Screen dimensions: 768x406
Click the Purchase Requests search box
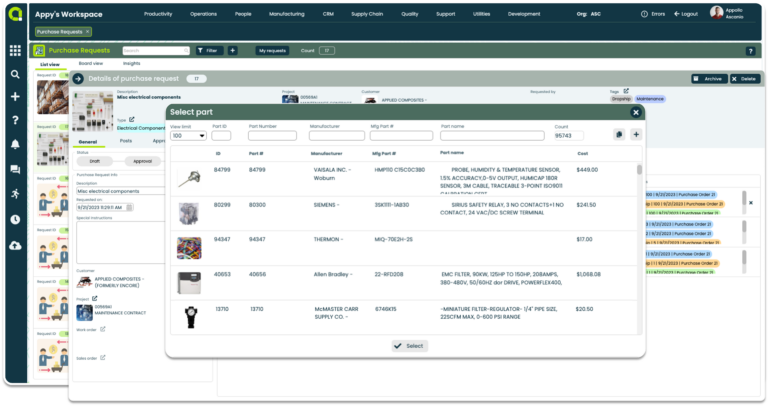pyautogui.click(x=156, y=50)
